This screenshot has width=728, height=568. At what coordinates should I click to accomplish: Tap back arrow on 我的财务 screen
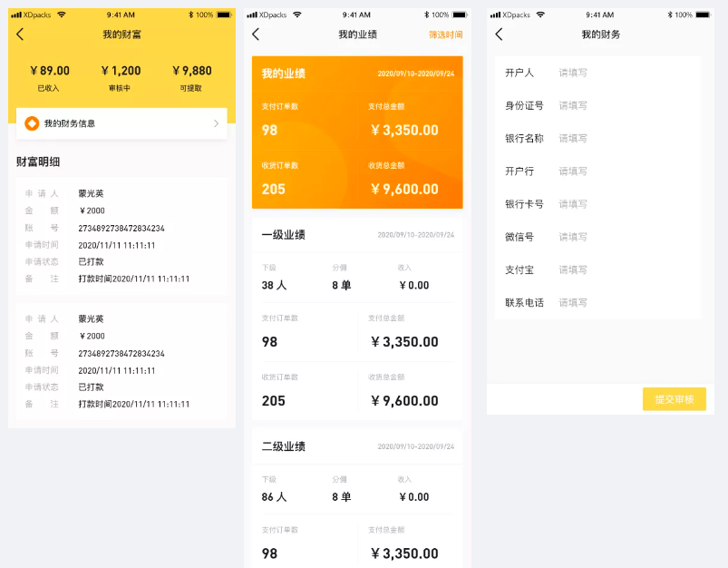pyautogui.click(x=499, y=34)
